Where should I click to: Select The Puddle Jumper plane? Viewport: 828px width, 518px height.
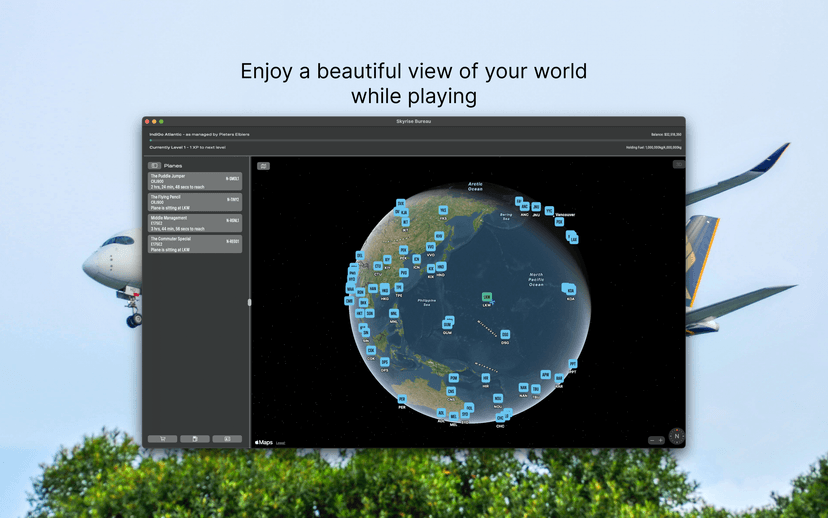196,181
